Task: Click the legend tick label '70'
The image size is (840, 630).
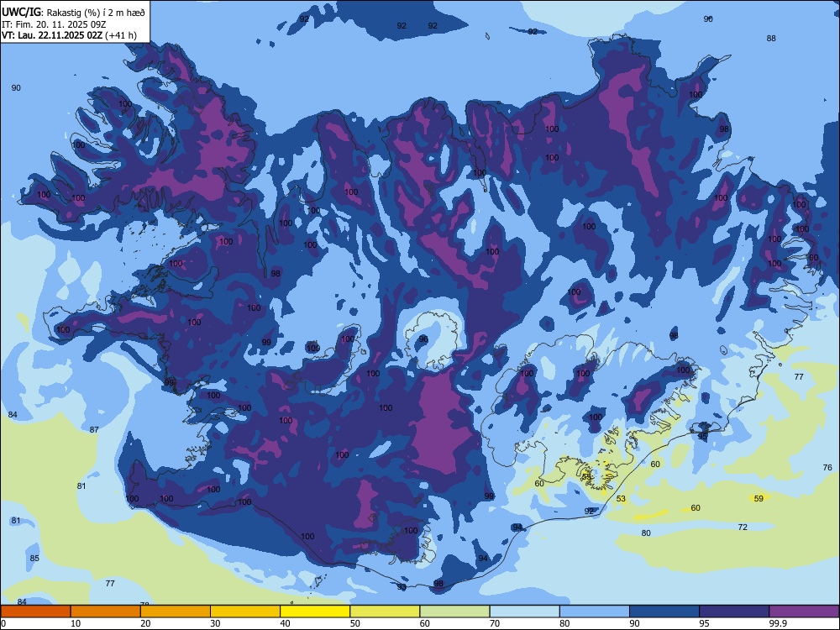Action: [x=495, y=623]
